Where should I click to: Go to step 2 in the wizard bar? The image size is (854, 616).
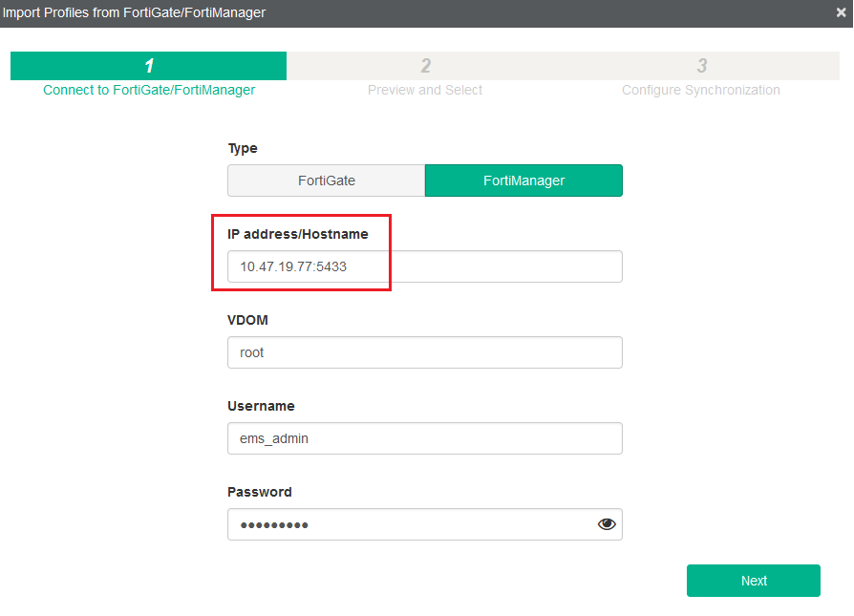tap(425, 66)
